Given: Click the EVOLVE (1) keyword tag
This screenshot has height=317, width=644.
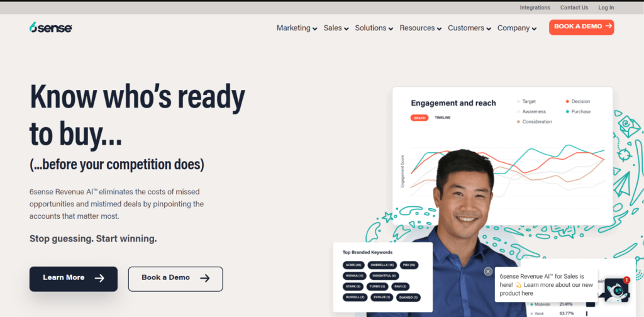Looking at the screenshot, I should (x=382, y=298).
